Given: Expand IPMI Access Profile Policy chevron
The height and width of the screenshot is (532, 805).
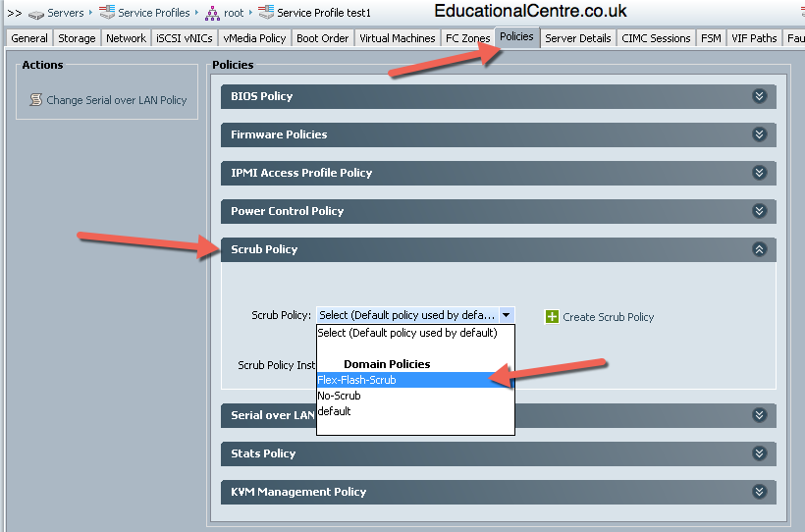Looking at the screenshot, I should 759,173.
